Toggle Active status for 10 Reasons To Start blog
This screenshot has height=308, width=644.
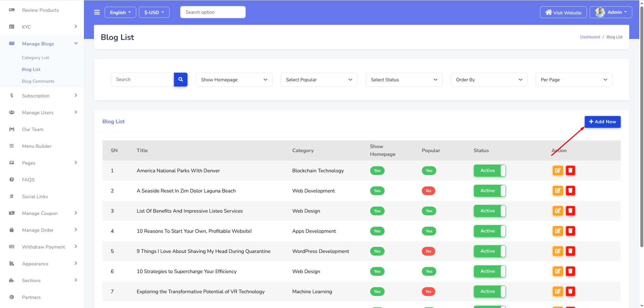[x=490, y=231]
